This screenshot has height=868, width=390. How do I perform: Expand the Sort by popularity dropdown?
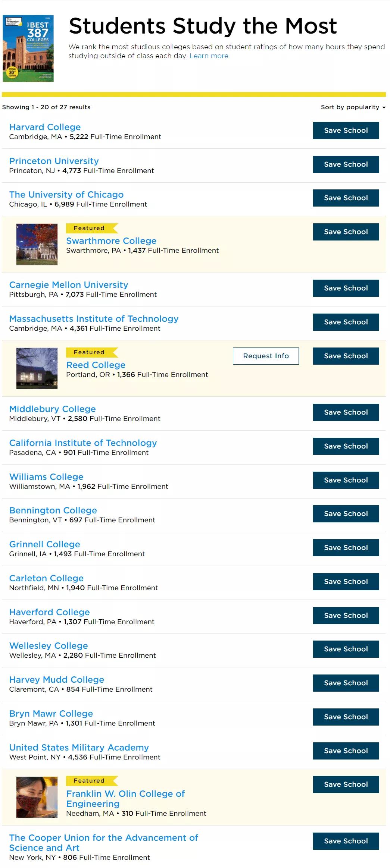click(353, 107)
